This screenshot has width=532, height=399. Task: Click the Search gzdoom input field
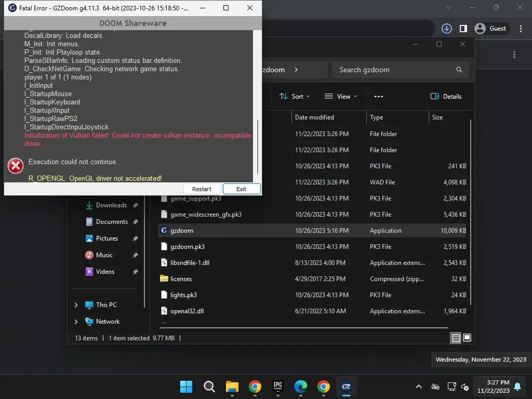point(401,70)
